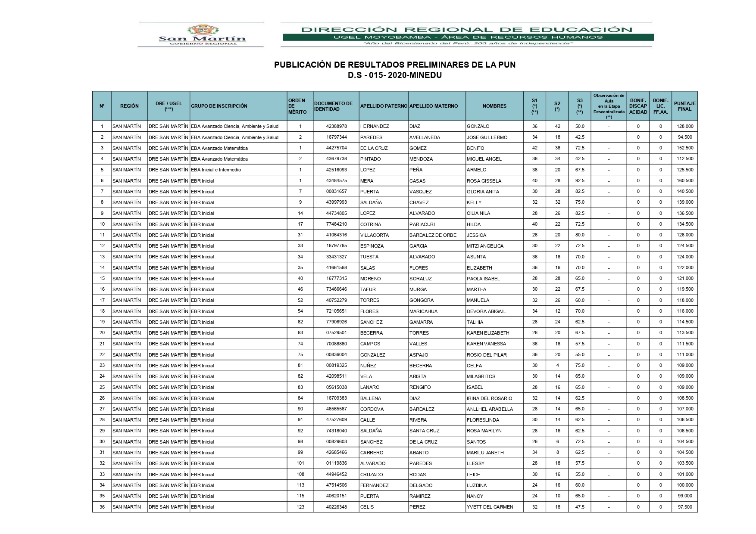Select final score 97.500

click(x=684, y=507)
